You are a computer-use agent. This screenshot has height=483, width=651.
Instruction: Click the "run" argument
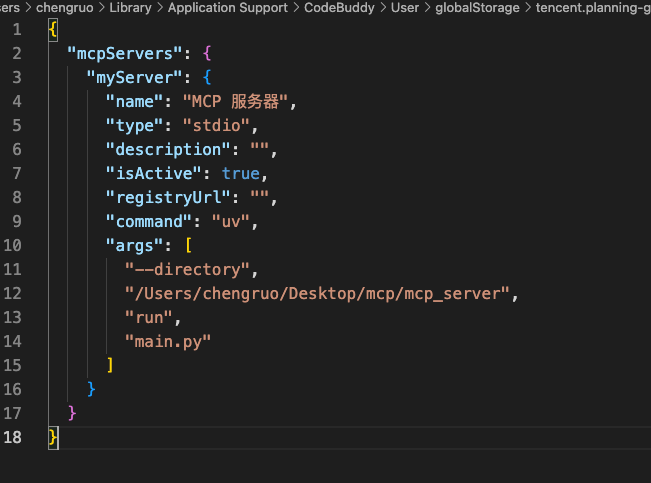149,318
